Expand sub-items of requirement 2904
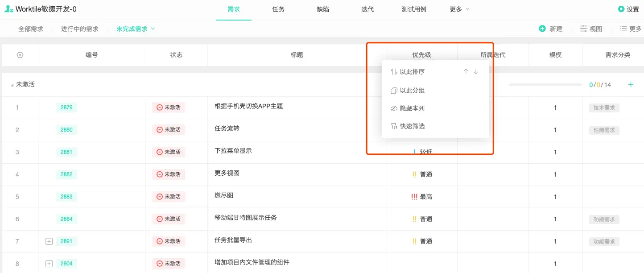Screen dimensions: 644x273 click(49, 264)
